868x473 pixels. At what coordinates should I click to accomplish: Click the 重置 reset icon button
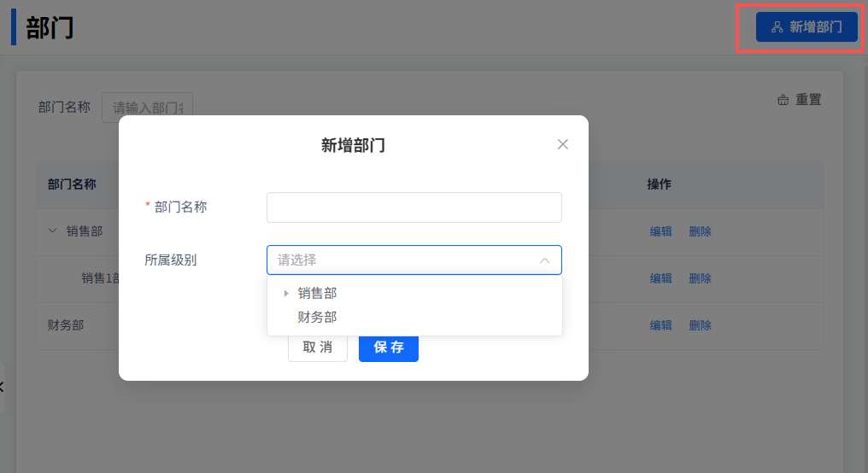pos(800,100)
